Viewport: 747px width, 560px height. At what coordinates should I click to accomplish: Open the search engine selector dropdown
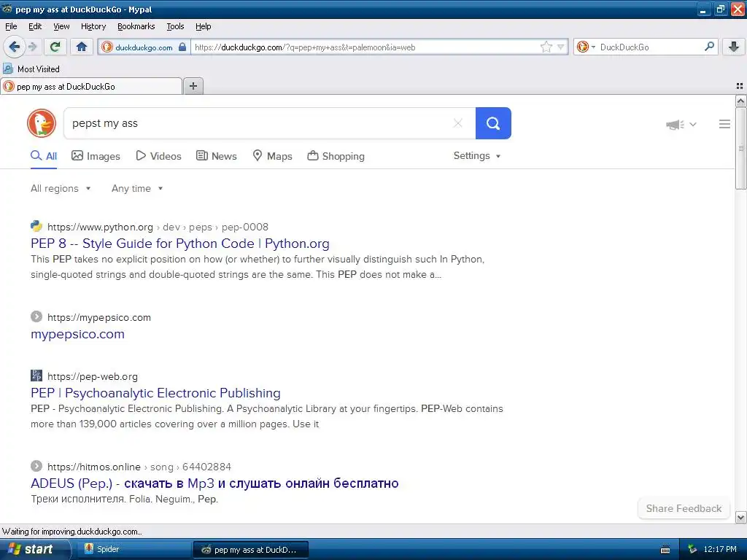coord(586,47)
